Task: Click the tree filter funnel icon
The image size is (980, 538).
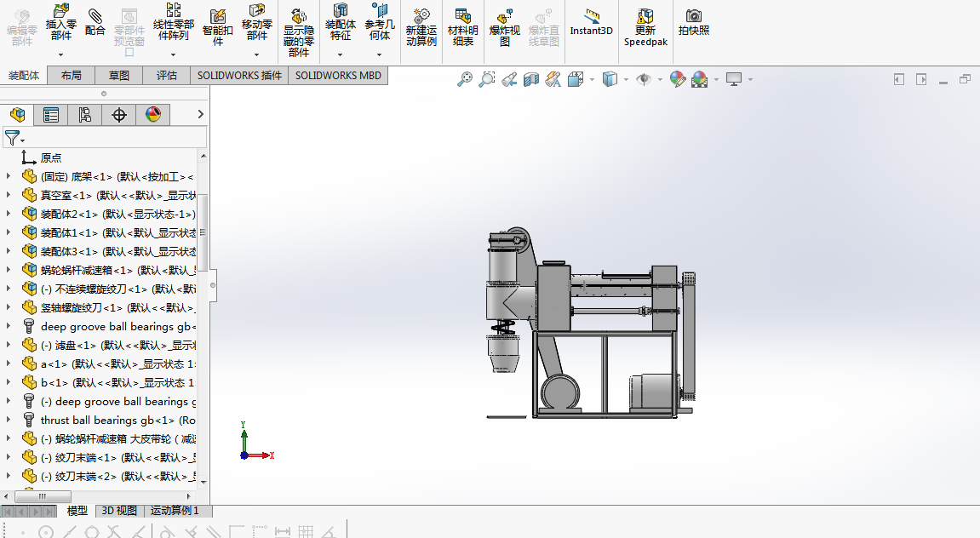Action: click(x=11, y=137)
